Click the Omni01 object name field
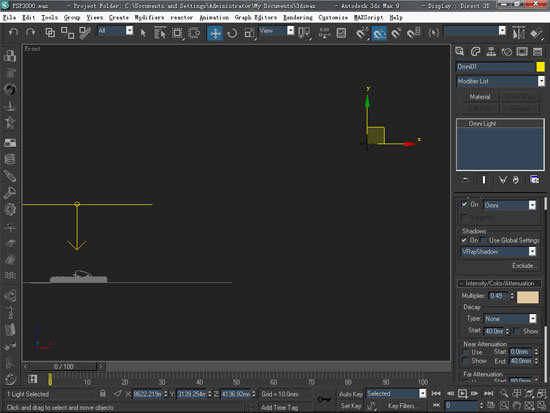The height and width of the screenshot is (413, 550). (x=495, y=67)
